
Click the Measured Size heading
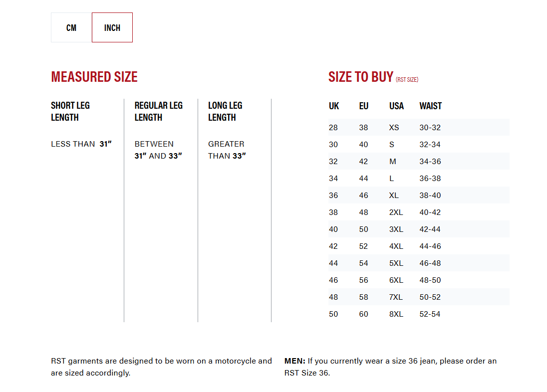(x=94, y=77)
